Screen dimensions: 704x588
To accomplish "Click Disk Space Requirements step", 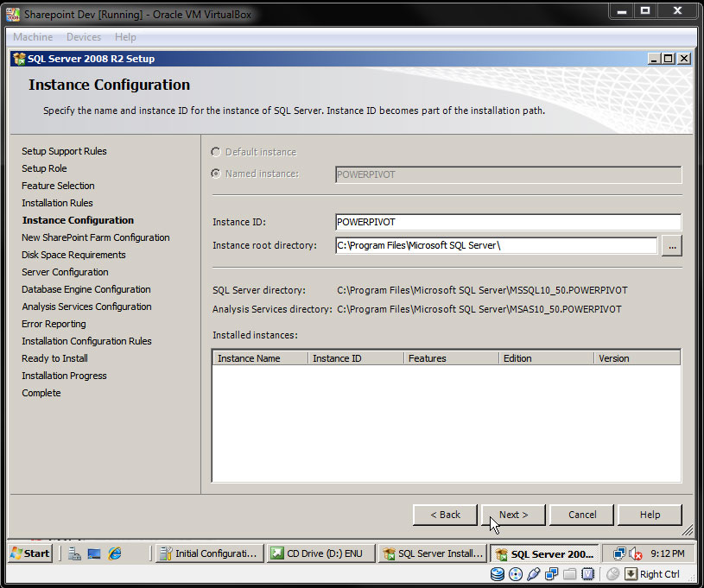I will point(73,255).
